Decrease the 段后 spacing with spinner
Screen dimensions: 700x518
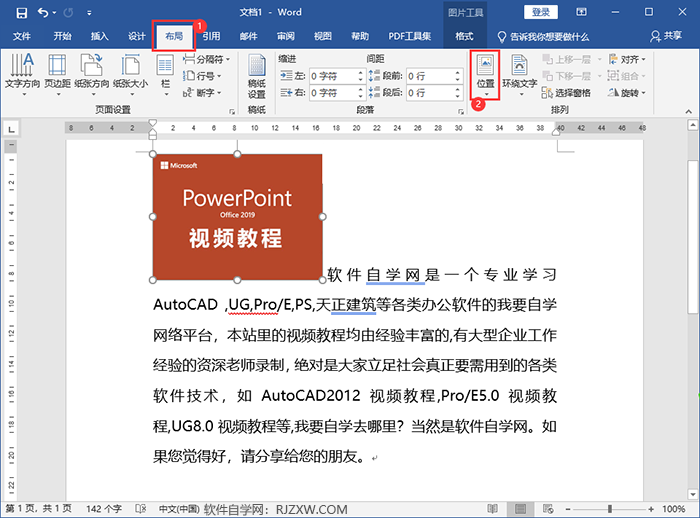pyautogui.click(x=457, y=96)
